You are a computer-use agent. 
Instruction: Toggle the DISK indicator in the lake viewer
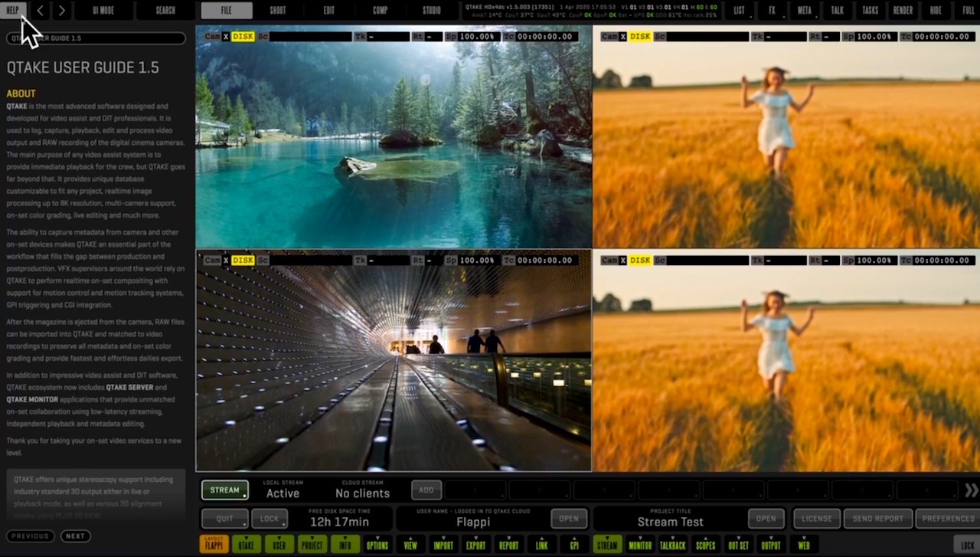243,37
